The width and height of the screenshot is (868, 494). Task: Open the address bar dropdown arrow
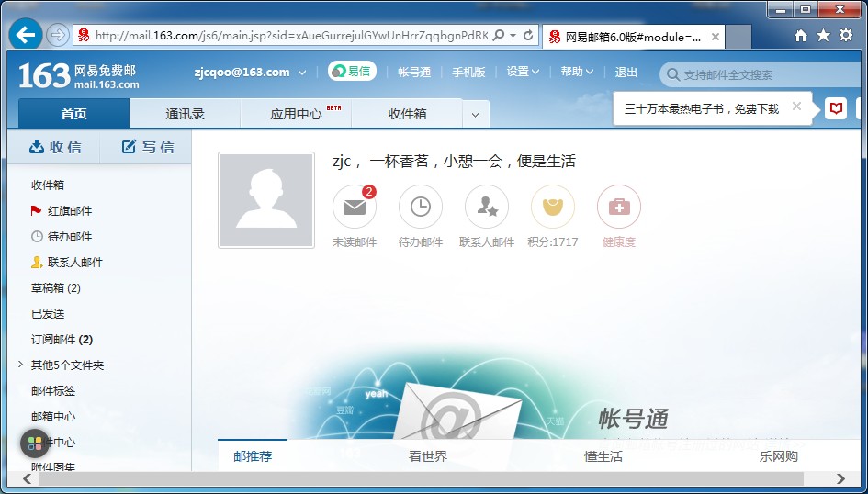[x=513, y=36]
